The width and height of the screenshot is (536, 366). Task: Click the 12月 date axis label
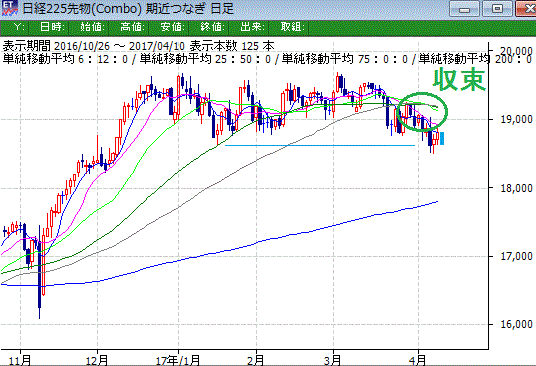coord(97,360)
